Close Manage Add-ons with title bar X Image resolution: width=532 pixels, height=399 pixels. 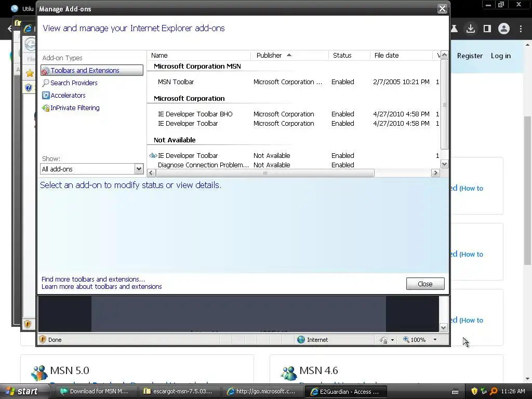(x=442, y=8)
